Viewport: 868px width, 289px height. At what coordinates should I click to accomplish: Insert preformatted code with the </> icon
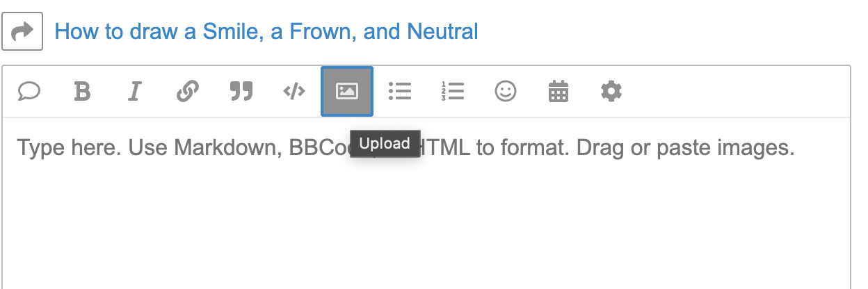click(294, 91)
